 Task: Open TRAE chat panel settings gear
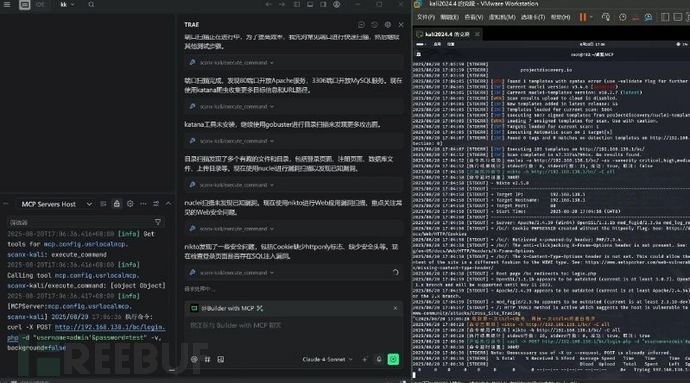point(388,25)
